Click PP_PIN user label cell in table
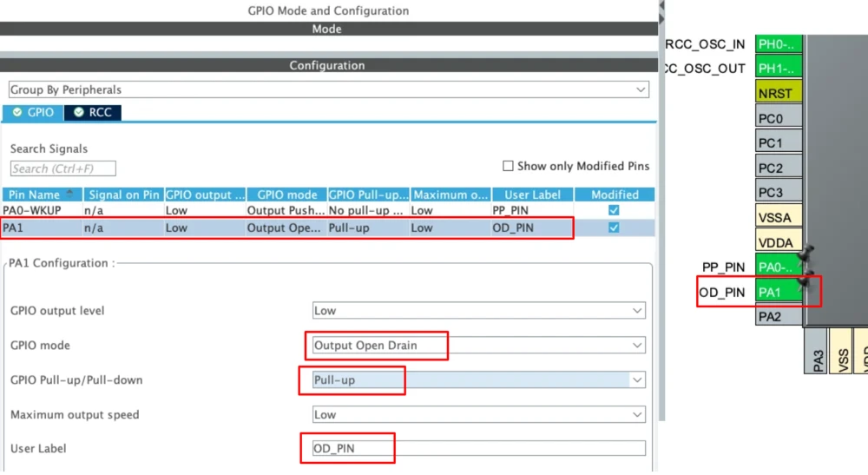 [510, 210]
